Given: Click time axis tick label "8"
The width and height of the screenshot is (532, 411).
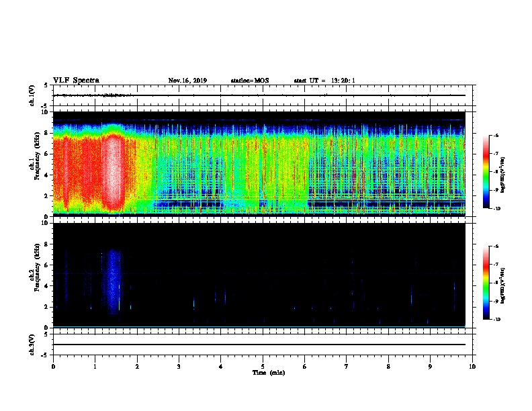Looking at the screenshot, I should pyautogui.click(x=388, y=367).
